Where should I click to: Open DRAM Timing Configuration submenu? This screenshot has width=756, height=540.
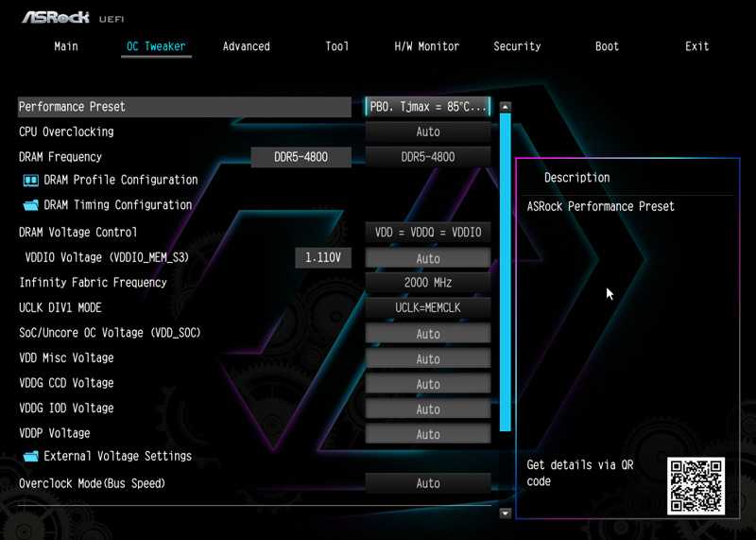click(x=117, y=205)
